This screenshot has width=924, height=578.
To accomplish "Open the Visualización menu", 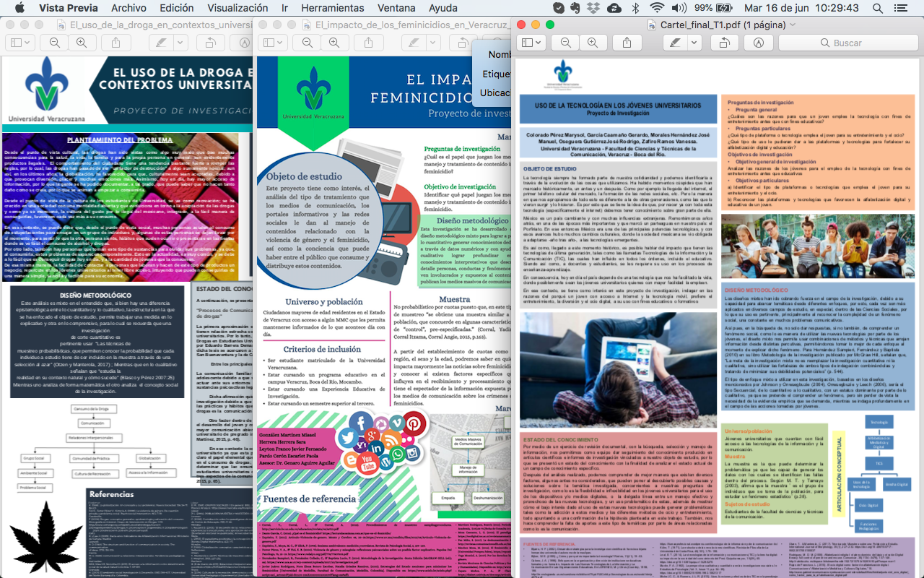I will point(237,8).
